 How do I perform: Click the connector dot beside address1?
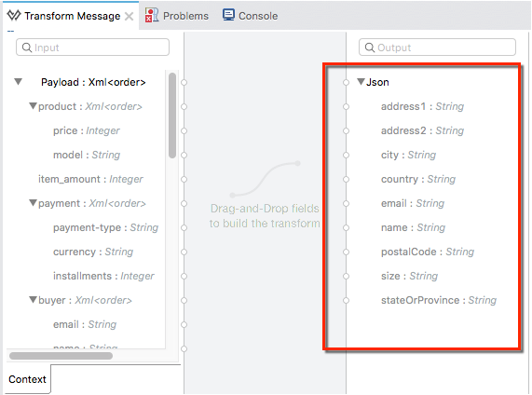346,106
